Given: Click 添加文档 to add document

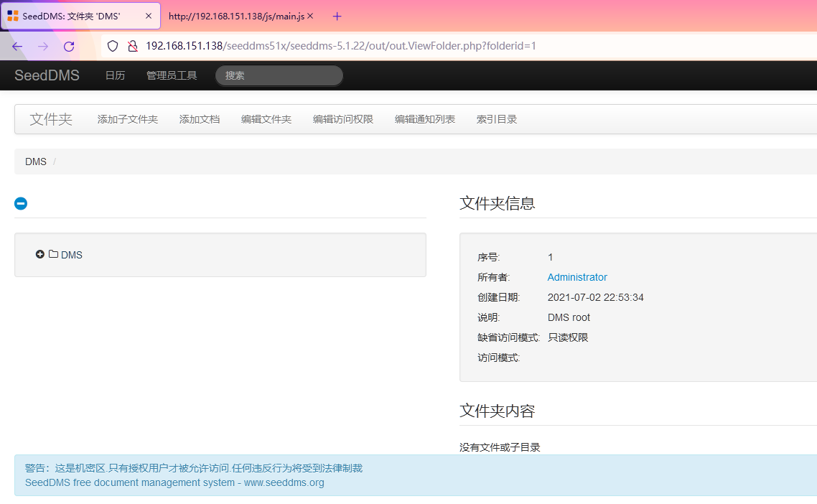Looking at the screenshot, I should 200,119.
